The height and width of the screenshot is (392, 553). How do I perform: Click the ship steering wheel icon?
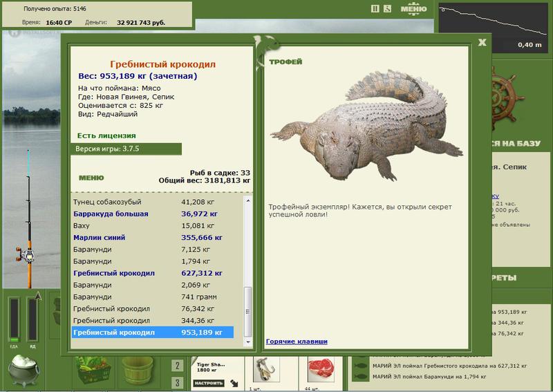(507, 98)
